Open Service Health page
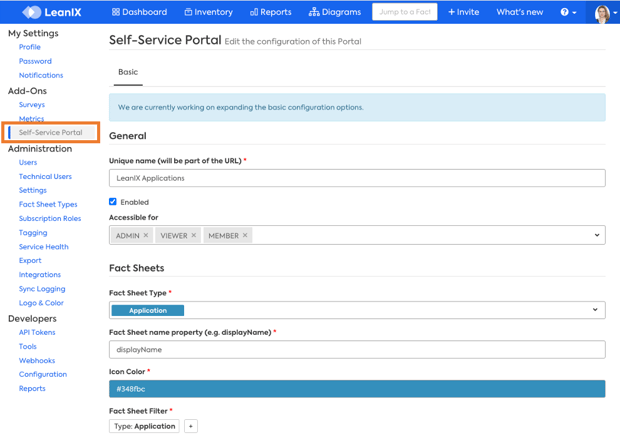 (x=44, y=247)
